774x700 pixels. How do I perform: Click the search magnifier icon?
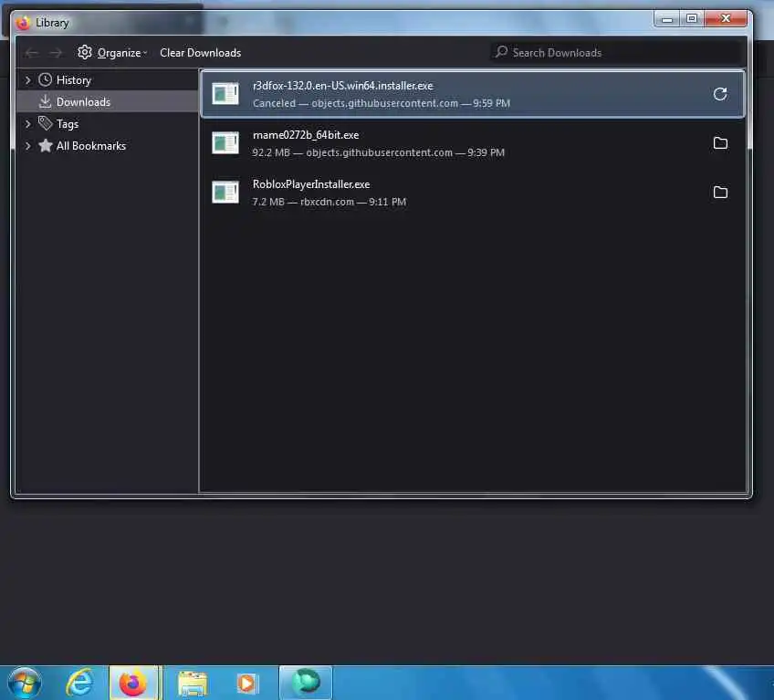[501, 51]
